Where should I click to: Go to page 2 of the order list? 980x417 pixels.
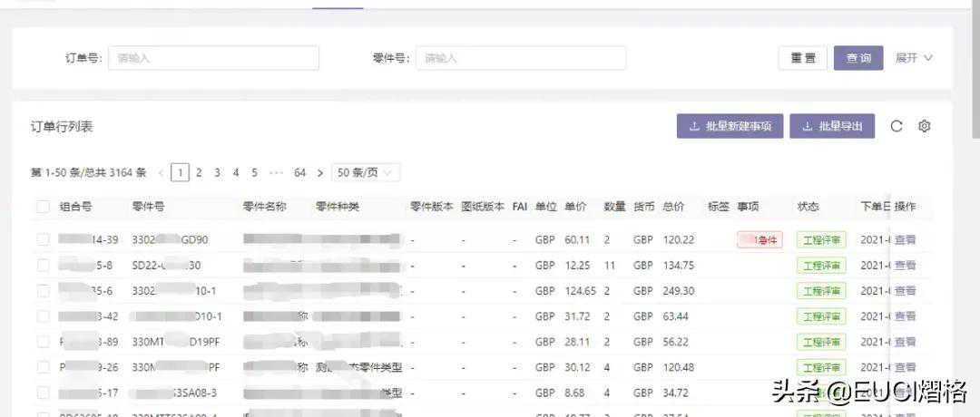pos(199,172)
